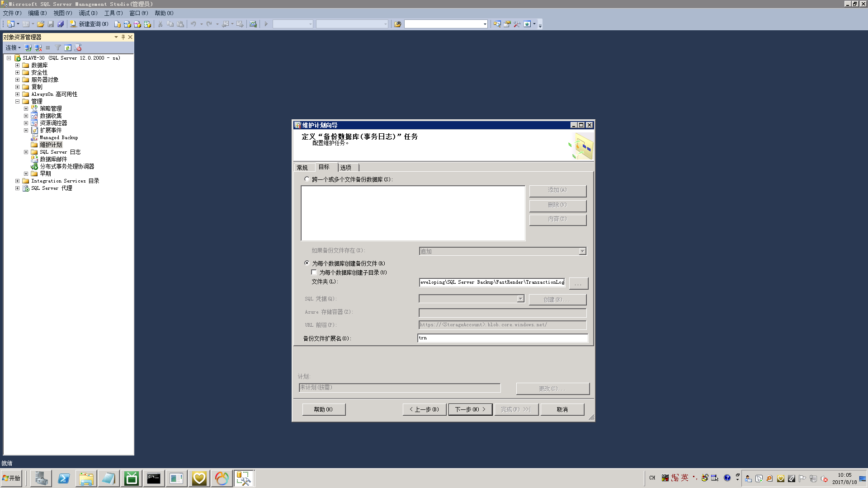Open PowerShell from the taskbar

point(64,479)
